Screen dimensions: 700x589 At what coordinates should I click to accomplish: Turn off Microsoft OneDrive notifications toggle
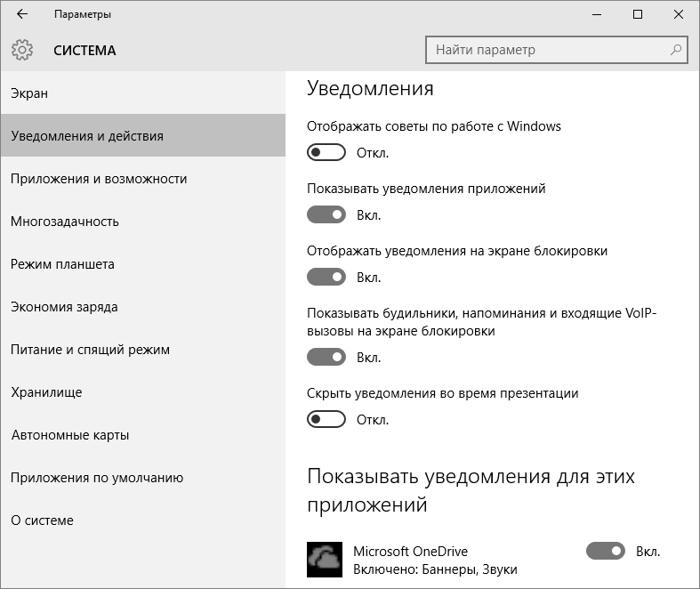click(x=605, y=552)
